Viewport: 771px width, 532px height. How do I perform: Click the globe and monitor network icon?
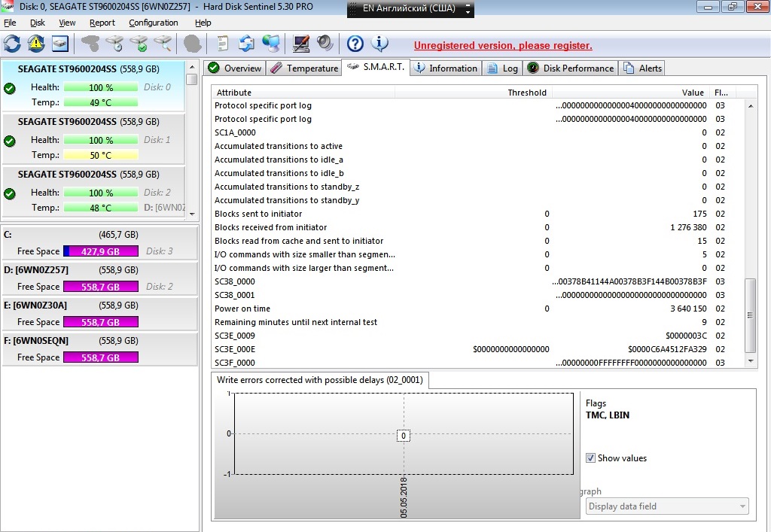coord(270,44)
